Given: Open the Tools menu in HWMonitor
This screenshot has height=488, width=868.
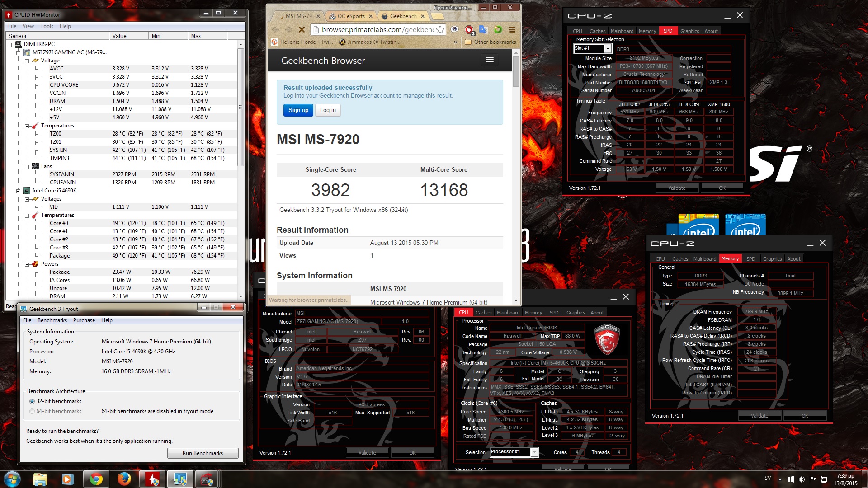Looking at the screenshot, I should click(47, 26).
